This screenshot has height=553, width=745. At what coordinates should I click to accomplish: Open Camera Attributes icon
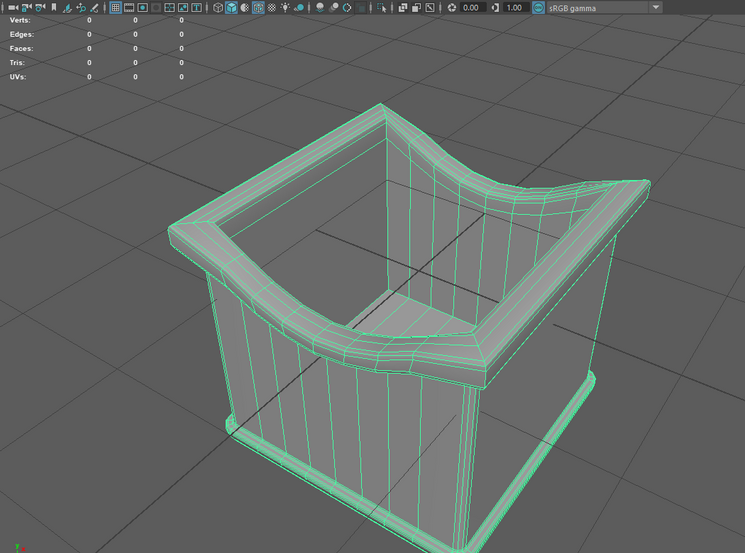[40, 8]
